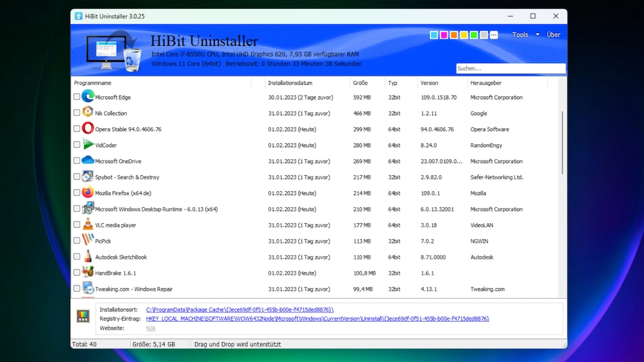Viewport: 644px width, 362px height.
Task: Open more color themes with ellipsis button
Action: 494,35
